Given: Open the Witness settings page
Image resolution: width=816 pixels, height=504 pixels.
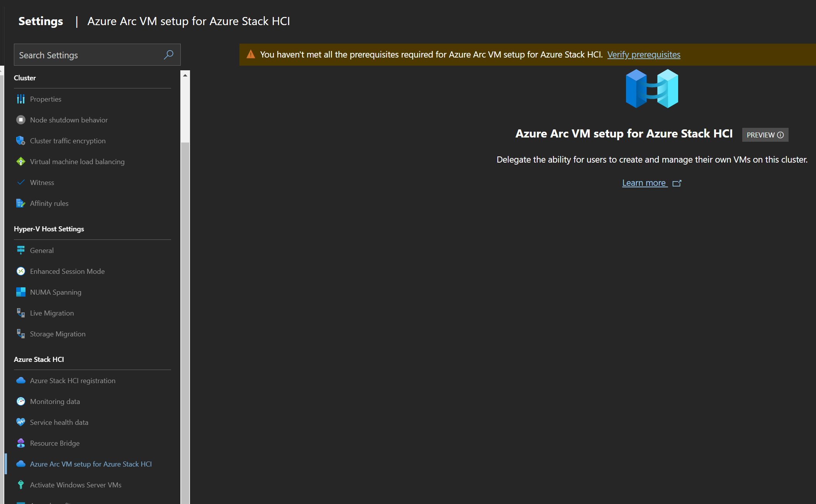Looking at the screenshot, I should 42,183.
